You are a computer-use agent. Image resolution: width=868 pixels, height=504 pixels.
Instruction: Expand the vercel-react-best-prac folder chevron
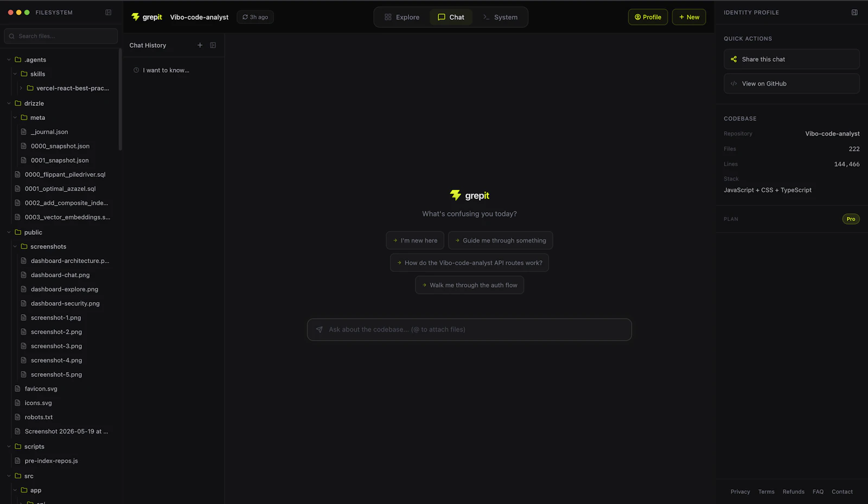pos(21,88)
